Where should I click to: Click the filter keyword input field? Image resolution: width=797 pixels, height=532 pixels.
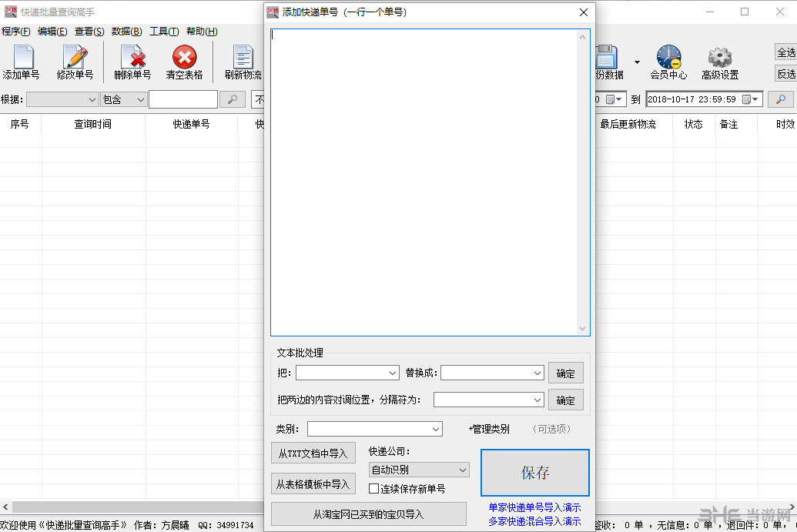(183, 99)
